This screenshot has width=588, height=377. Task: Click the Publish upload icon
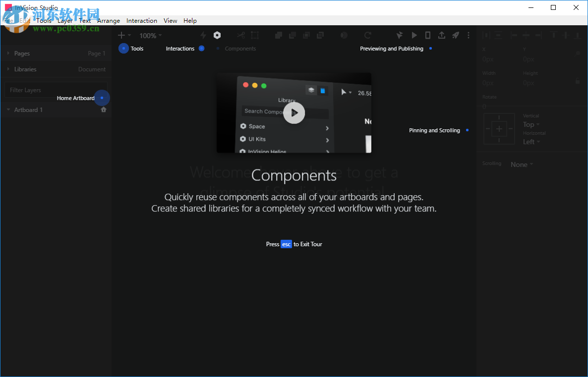[442, 35]
